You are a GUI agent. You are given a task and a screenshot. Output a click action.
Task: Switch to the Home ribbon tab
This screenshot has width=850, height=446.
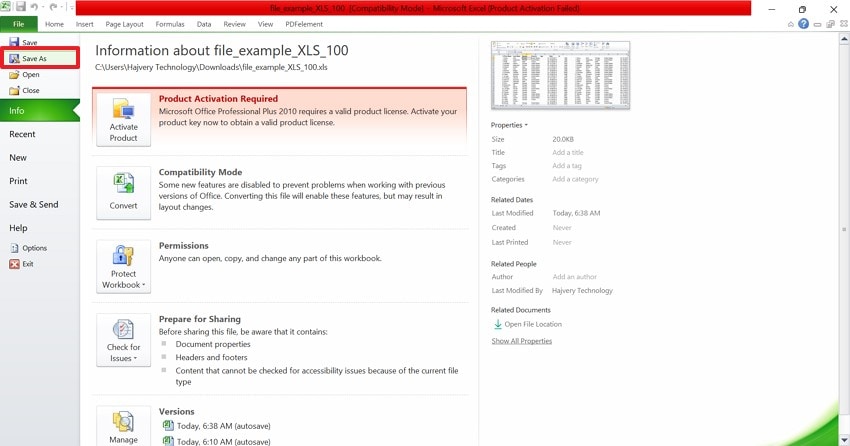click(54, 24)
